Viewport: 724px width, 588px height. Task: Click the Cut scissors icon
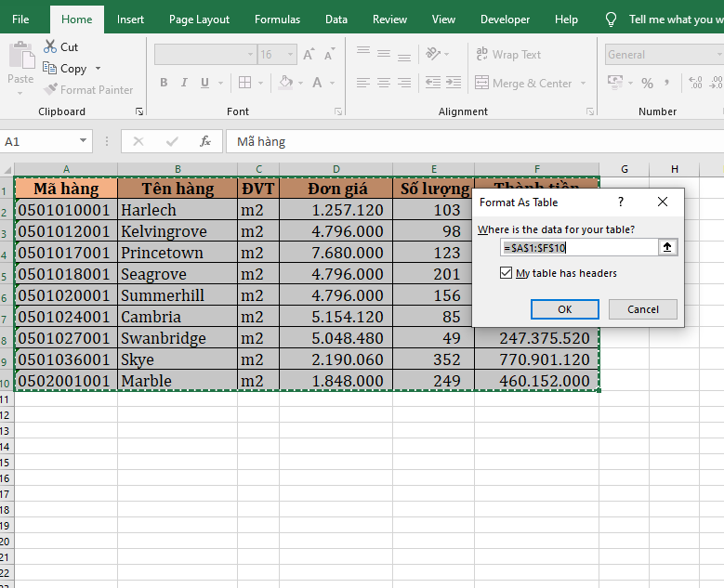50,47
